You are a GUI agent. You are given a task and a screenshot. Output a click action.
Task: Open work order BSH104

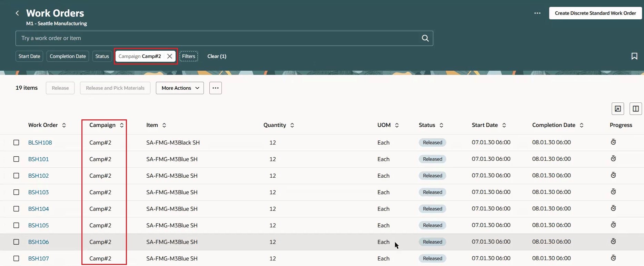click(x=39, y=209)
